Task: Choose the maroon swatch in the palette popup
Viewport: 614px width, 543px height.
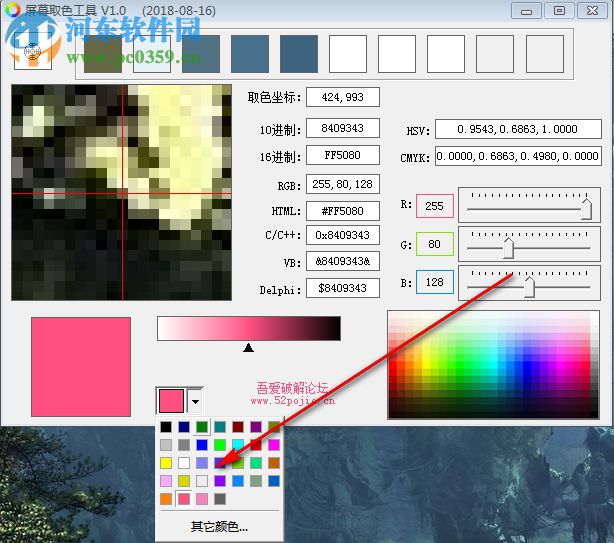Action: coord(238,427)
